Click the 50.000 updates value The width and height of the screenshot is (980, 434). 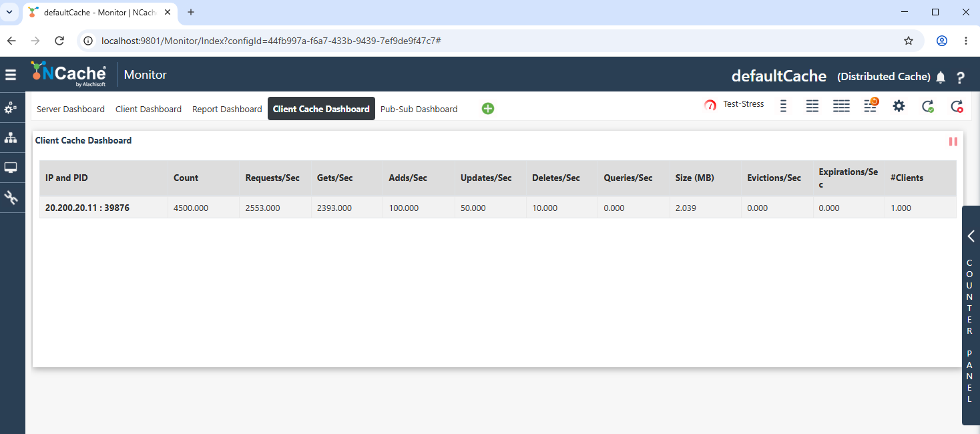(473, 208)
